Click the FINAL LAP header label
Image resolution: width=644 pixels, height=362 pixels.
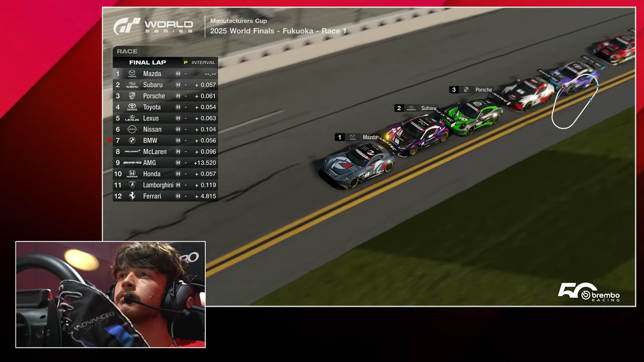tap(147, 62)
